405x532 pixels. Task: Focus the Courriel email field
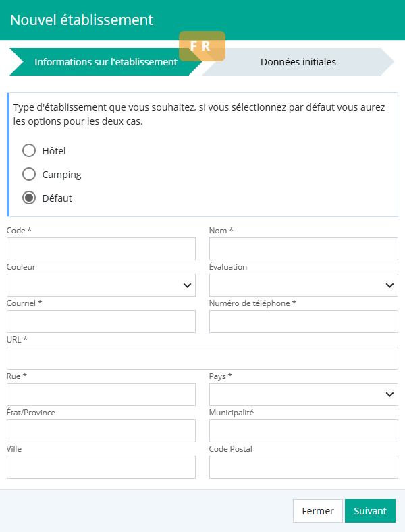pyautogui.click(x=101, y=322)
